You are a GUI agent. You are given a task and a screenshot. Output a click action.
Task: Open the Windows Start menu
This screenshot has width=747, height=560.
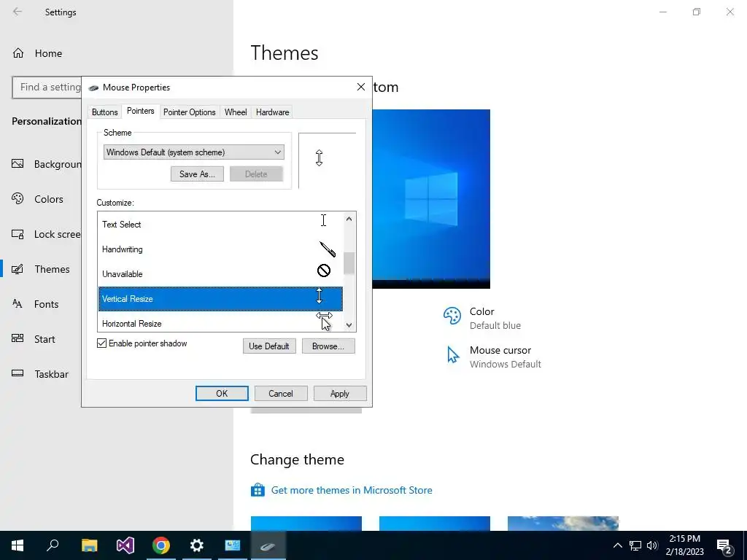(x=18, y=545)
